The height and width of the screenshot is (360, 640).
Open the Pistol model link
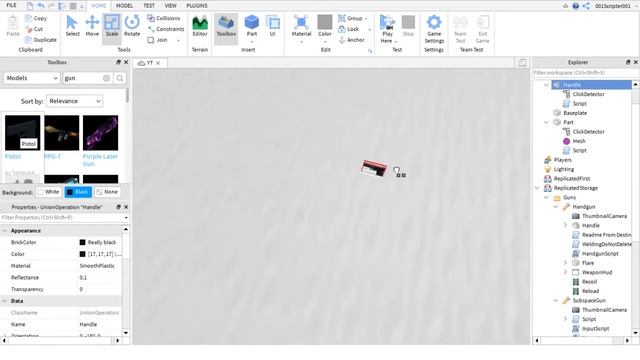coord(13,156)
